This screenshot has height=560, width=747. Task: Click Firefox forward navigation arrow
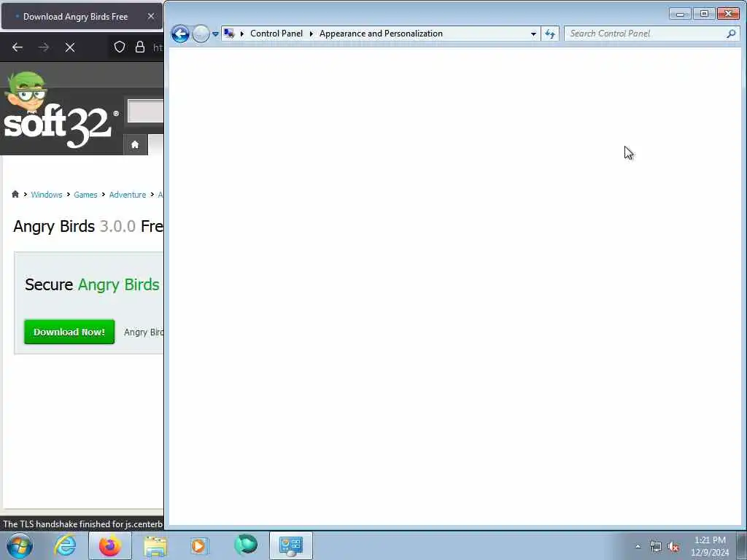click(x=44, y=47)
